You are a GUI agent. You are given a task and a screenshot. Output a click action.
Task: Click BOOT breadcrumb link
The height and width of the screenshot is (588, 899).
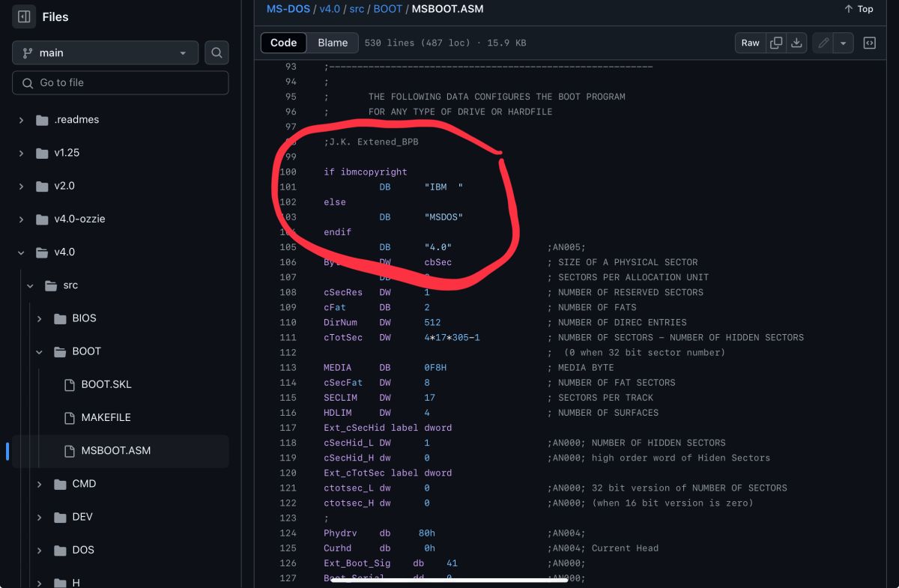point(387,9)
